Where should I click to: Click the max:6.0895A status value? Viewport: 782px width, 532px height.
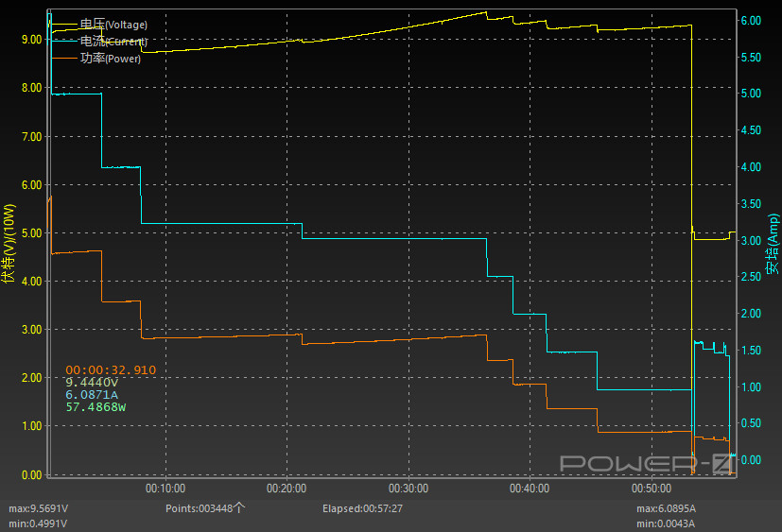[x=666, y=508]
